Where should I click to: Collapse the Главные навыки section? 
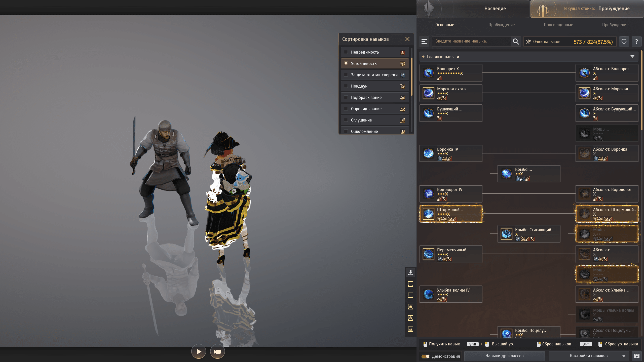(632, 57)
